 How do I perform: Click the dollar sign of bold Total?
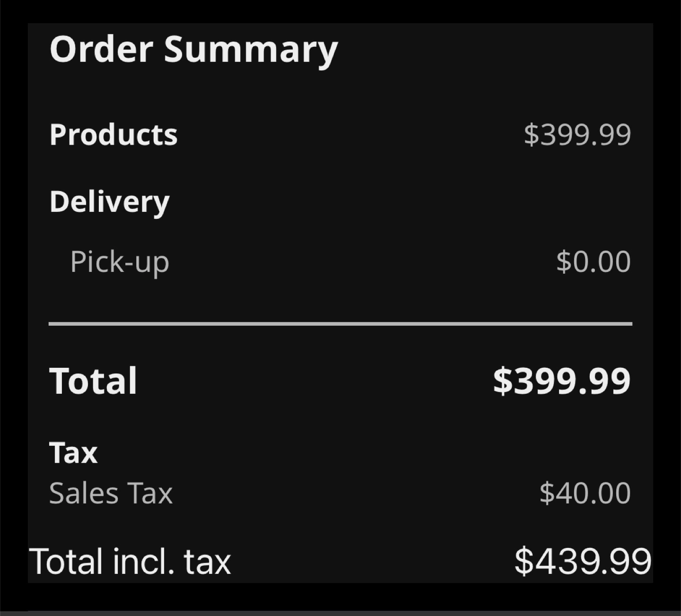503,381
